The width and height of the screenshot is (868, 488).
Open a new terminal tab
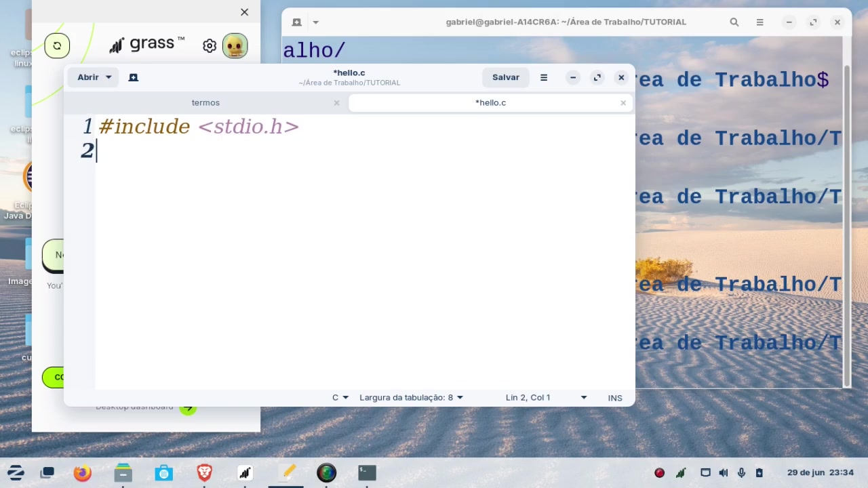296,22
